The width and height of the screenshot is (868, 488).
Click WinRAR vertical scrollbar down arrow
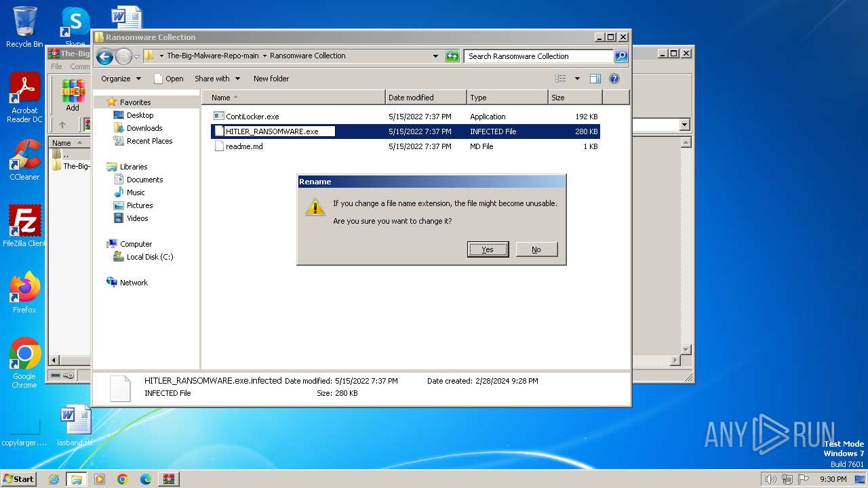(686, 349)
